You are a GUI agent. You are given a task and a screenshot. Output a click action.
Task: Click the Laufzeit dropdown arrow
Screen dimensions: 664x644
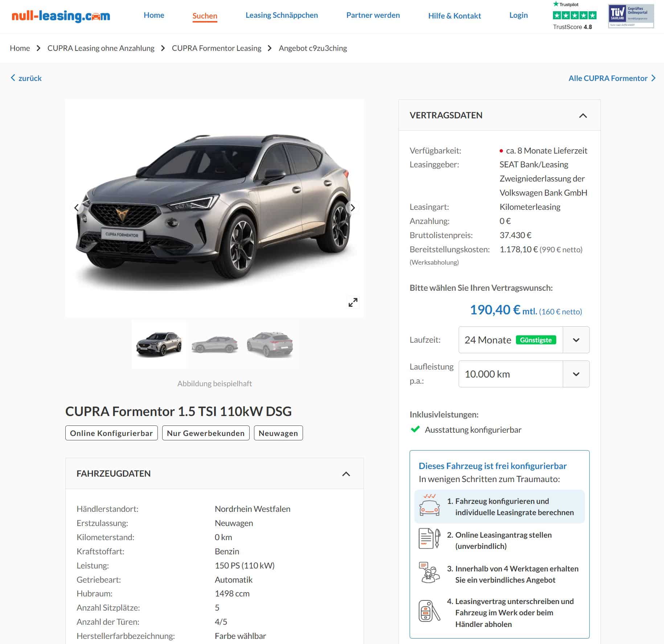[576, 340]
